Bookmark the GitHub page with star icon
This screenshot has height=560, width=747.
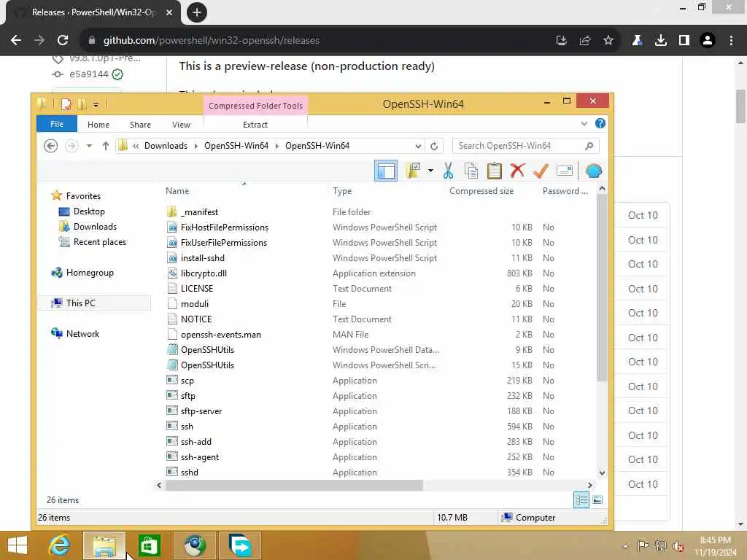[608, 40]
